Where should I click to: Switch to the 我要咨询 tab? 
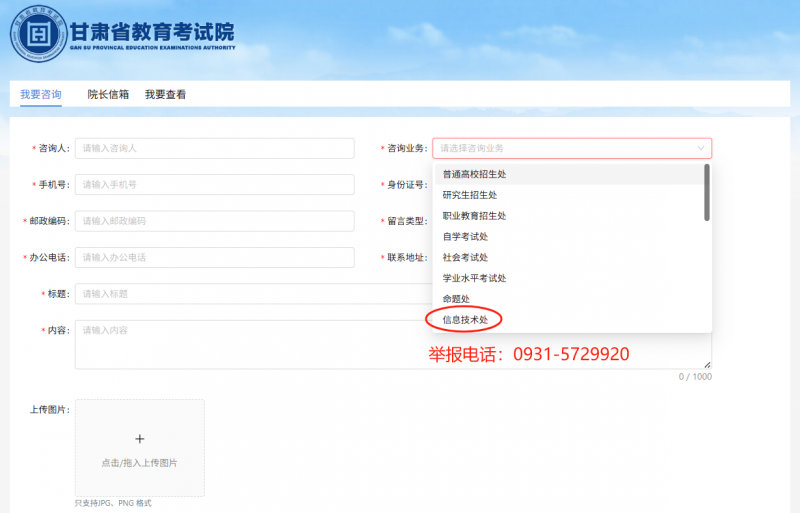tap(41, 94)
